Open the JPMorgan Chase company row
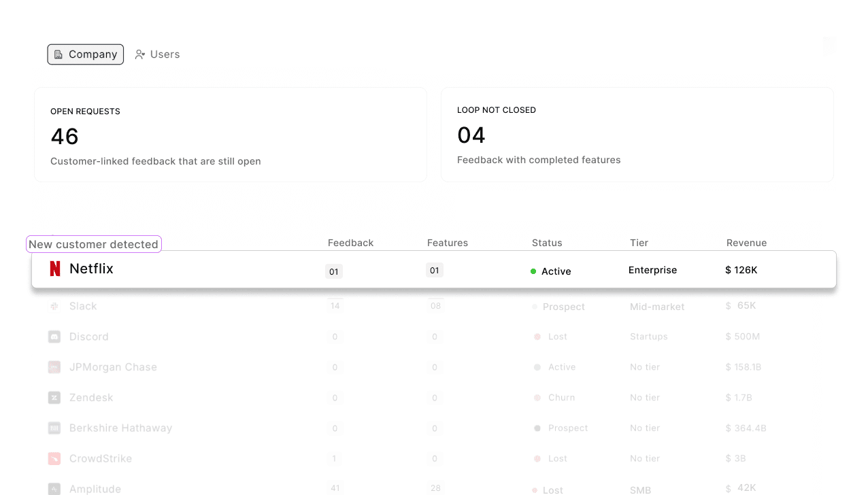Image resolution: width=868 pixels, height=495 pixels. [434, 367]
